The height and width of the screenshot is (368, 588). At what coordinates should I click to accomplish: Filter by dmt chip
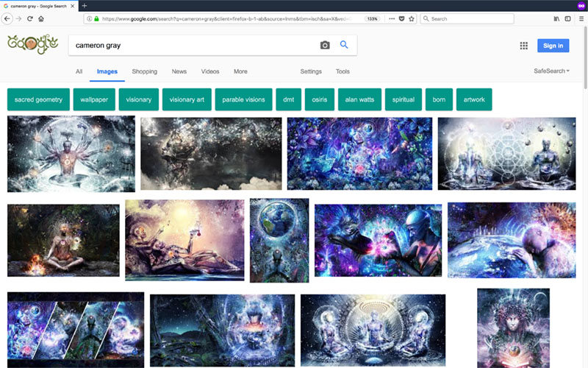pyautogui.click(x=288, y=99)
